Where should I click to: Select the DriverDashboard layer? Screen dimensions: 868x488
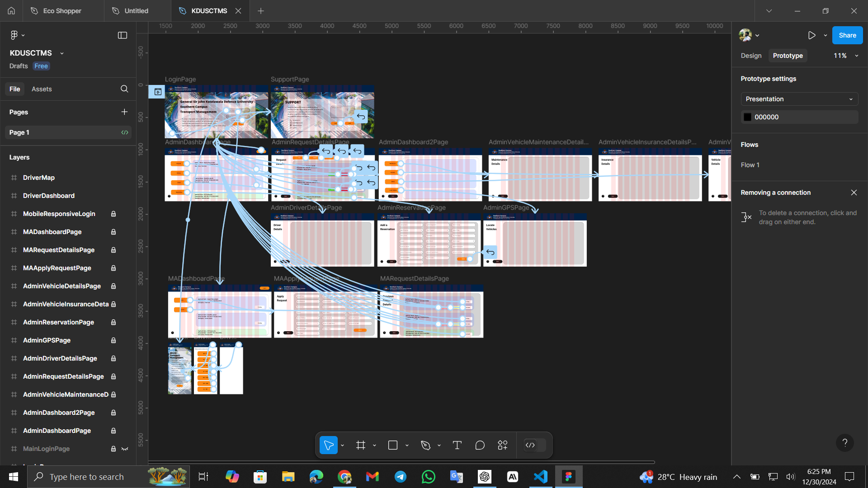point(49,196)
